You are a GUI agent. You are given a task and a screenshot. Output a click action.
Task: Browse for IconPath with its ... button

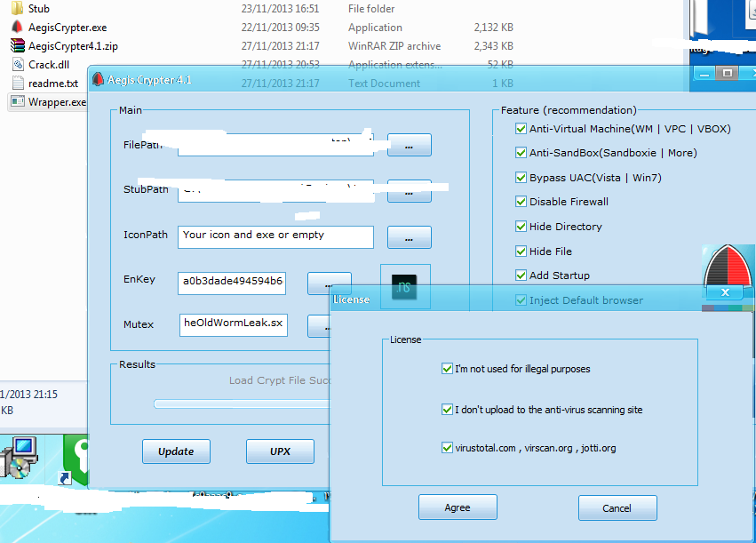(410, 237)
